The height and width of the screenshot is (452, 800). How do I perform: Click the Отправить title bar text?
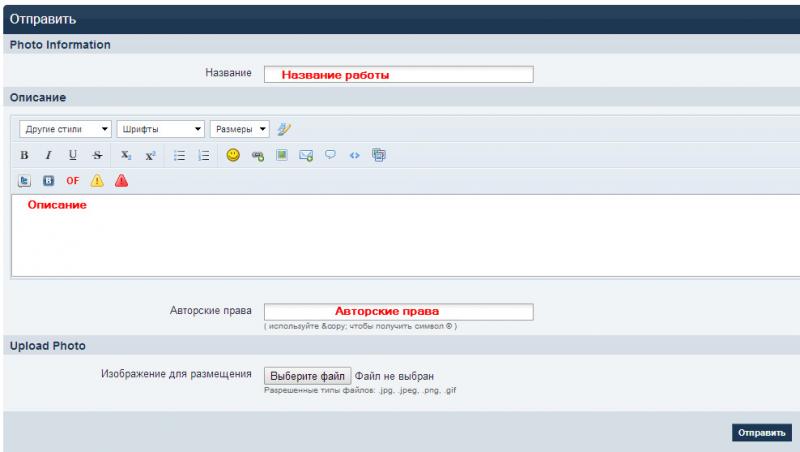coord(43,19)
